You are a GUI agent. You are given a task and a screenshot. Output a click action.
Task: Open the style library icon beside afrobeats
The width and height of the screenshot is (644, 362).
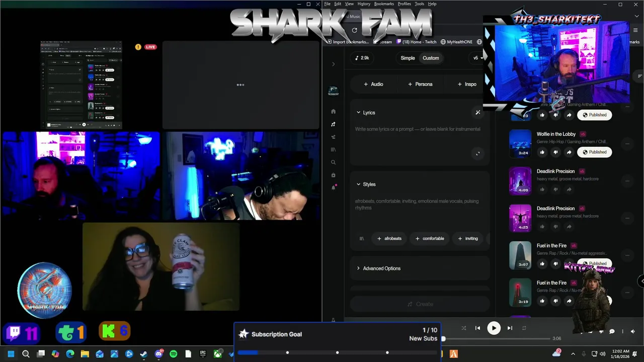tap(361, 238)
